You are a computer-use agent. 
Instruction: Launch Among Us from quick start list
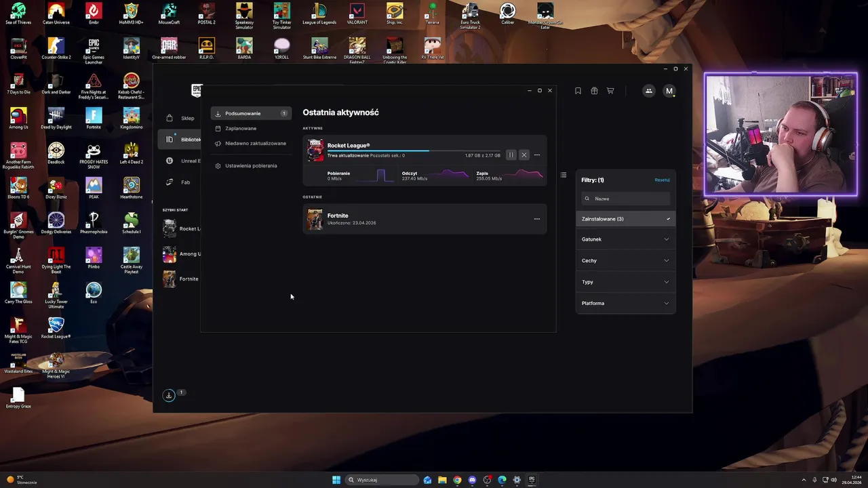coord(182,254)
